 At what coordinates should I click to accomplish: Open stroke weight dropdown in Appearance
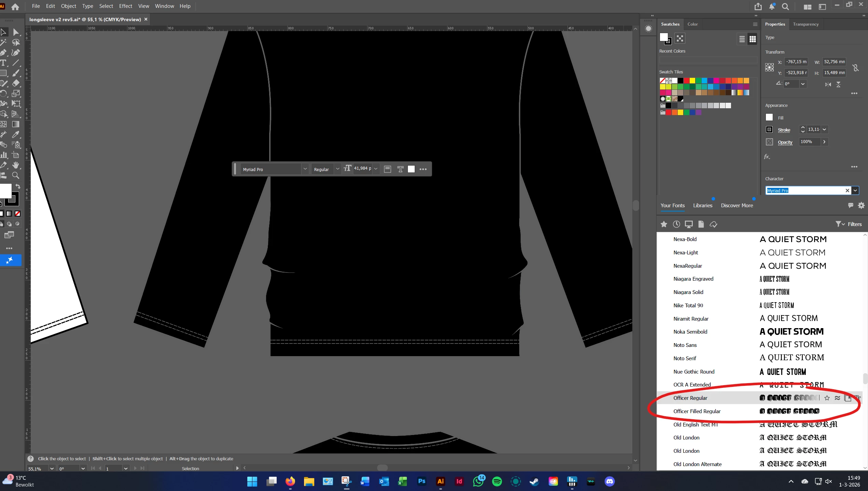pos(824,129)
